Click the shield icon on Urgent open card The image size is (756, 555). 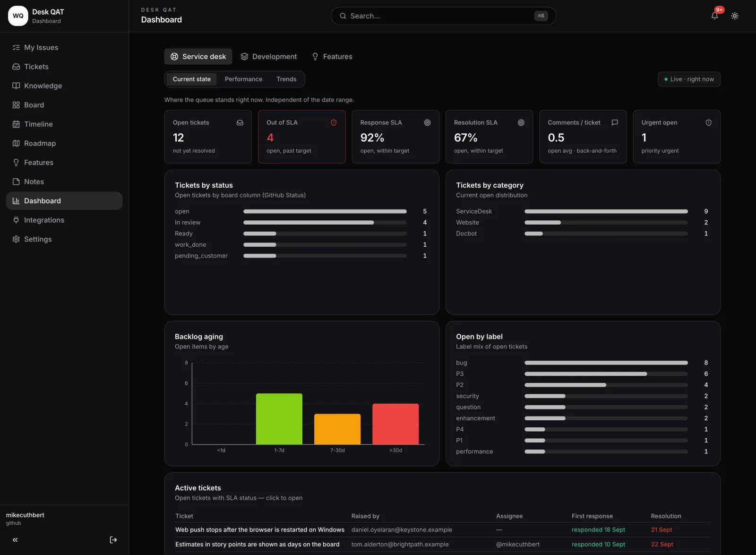pos(709,122)
